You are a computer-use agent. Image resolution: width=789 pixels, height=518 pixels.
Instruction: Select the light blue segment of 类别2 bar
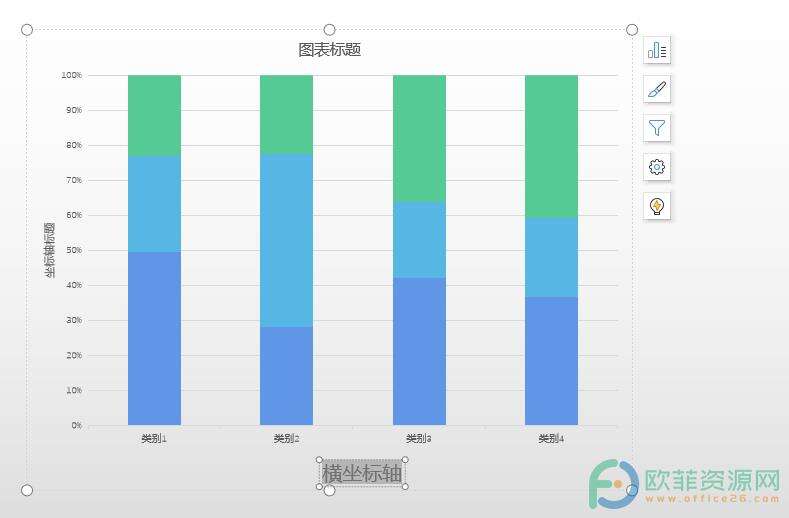tap(286, 240)
